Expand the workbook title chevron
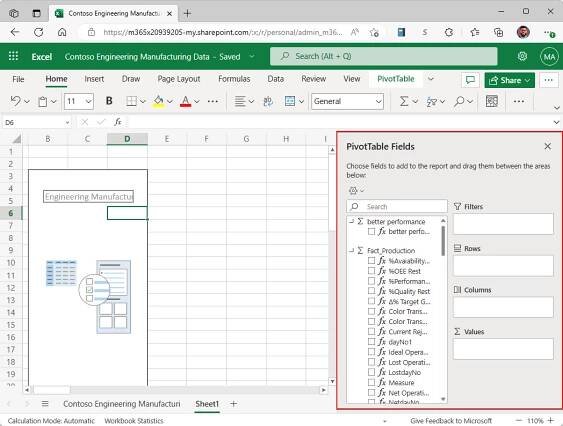563x426 pixels. (252, 56)
